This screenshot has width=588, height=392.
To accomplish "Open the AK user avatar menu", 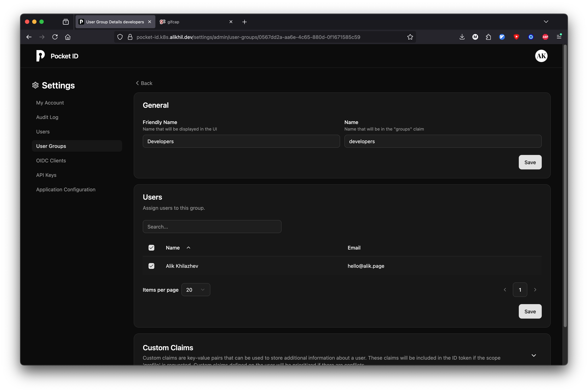I will coord(541,56).
